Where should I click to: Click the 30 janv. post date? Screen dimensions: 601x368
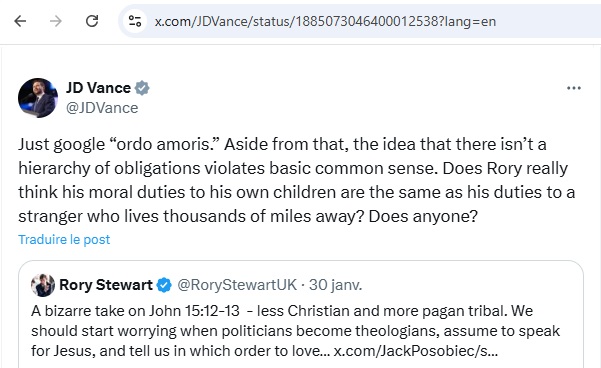[335, 285]
